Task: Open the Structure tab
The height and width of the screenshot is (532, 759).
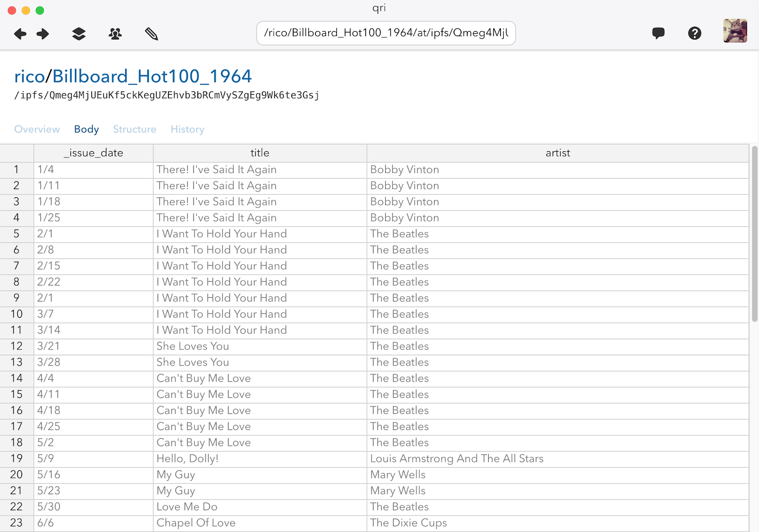Action: 135,129
